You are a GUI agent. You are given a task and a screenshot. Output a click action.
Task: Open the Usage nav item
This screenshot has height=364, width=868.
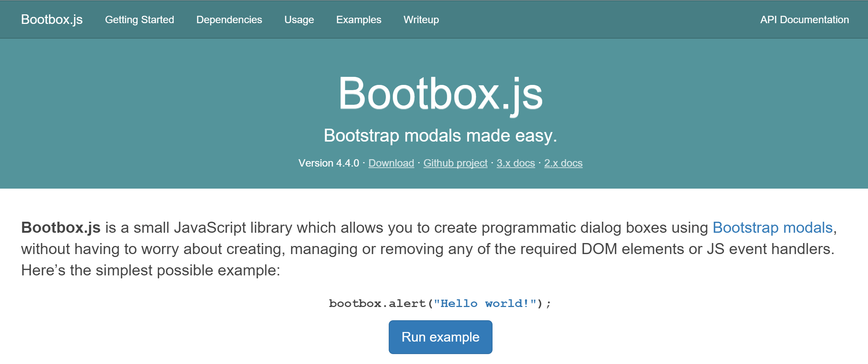click(x=299, y=19)
